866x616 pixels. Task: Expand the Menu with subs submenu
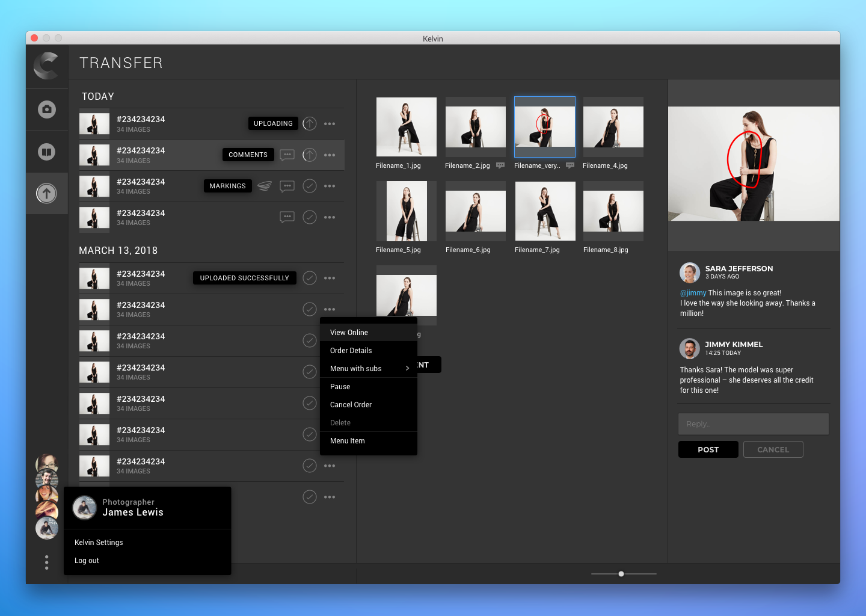[x=368, y=369]
